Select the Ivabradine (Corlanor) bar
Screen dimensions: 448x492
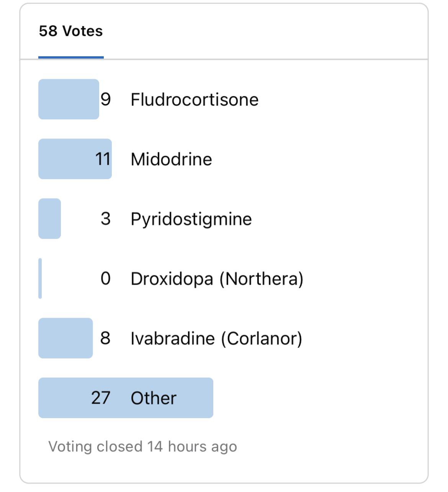(x=65, y=339)
